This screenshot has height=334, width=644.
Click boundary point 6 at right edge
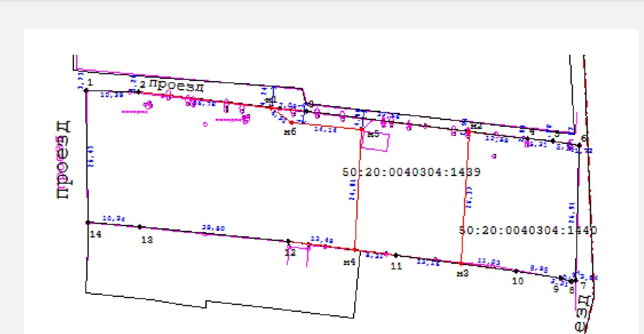(579, 145)
